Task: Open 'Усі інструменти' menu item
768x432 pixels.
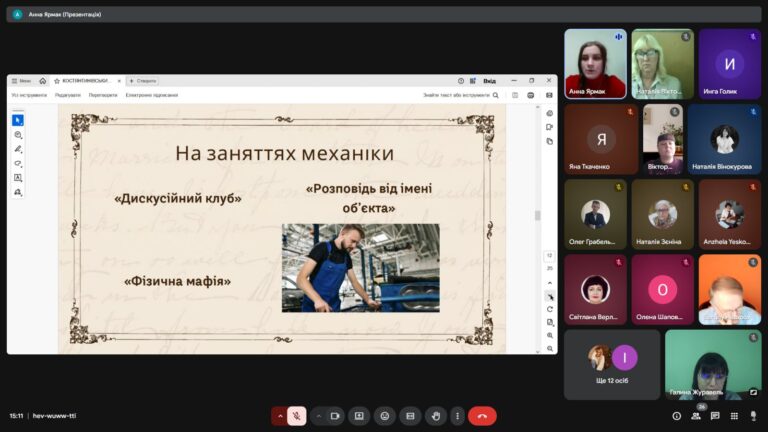Action: (x=29, y=95)
